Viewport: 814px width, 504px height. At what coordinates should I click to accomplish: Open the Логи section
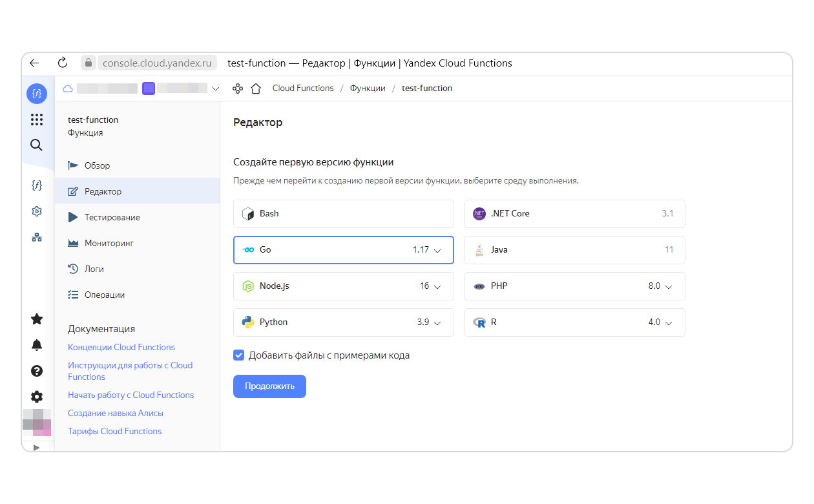point(137,269)
